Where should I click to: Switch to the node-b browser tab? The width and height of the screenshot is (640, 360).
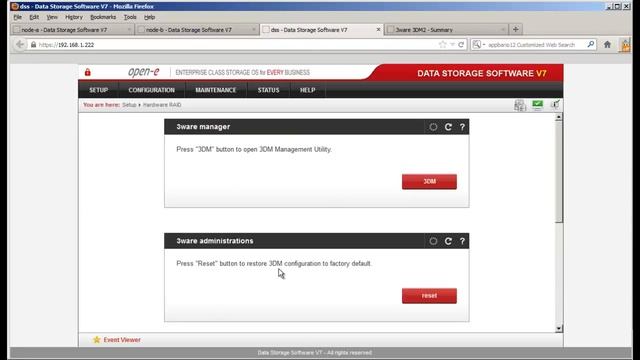[197, 30]
